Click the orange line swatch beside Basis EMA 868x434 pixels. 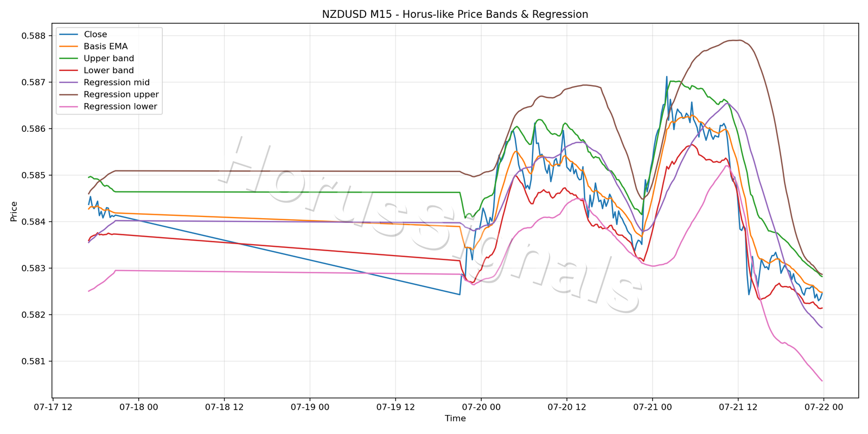[69, 46]
